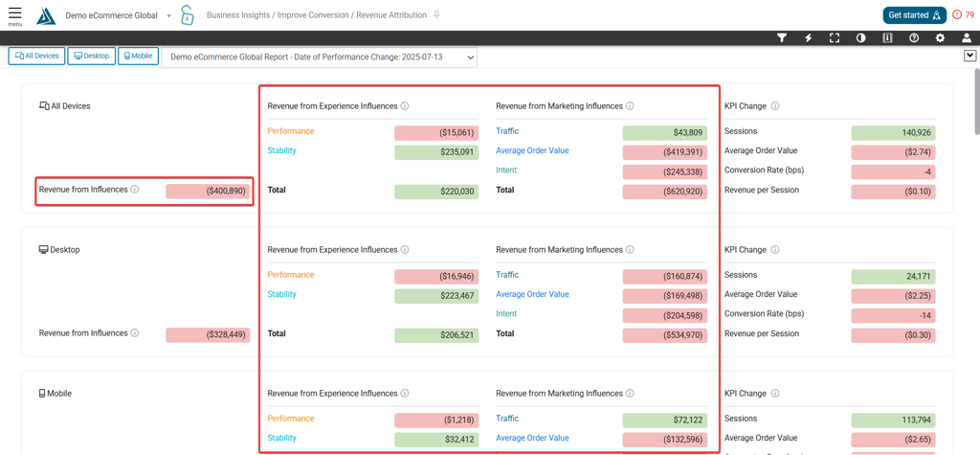Select the ($534,970) Desktop marketing total
Viewport: 980px width, 455px height.
[665, 335]
